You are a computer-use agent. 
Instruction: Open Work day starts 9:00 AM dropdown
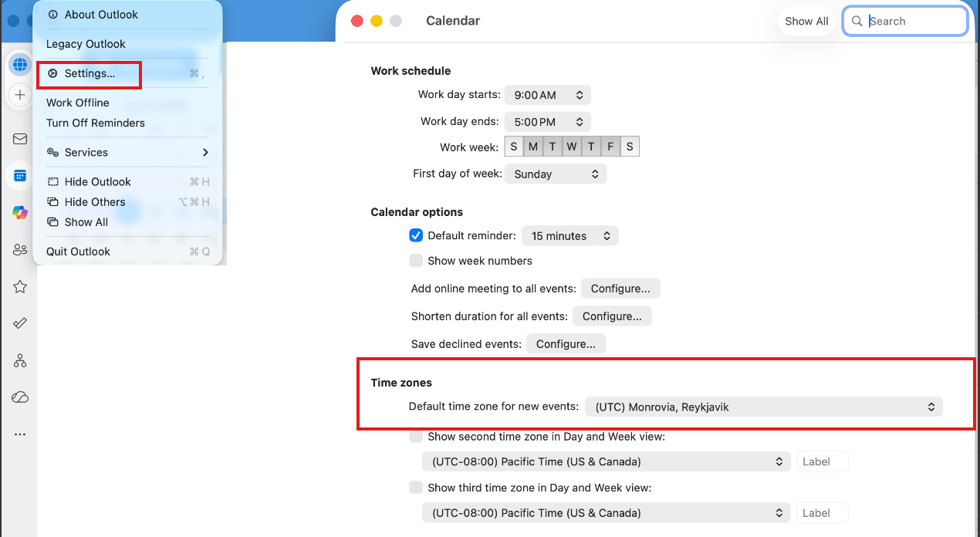click(548, 95)
